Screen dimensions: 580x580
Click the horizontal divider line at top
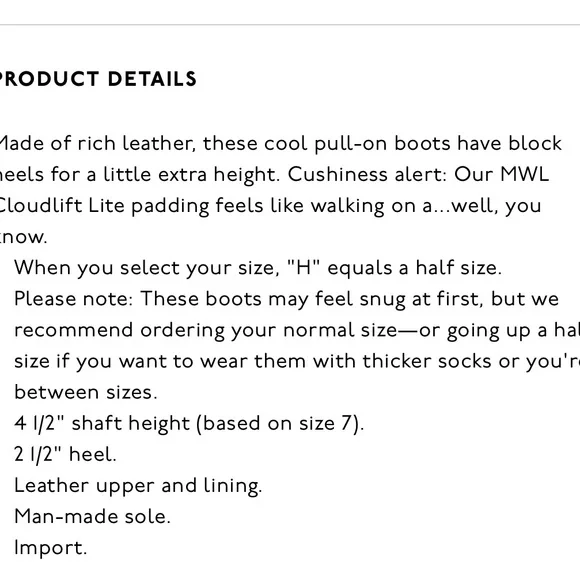point(290,25)
